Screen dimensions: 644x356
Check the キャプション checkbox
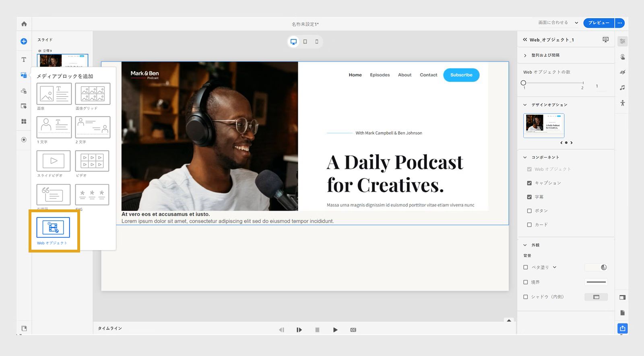coord(529,183)
